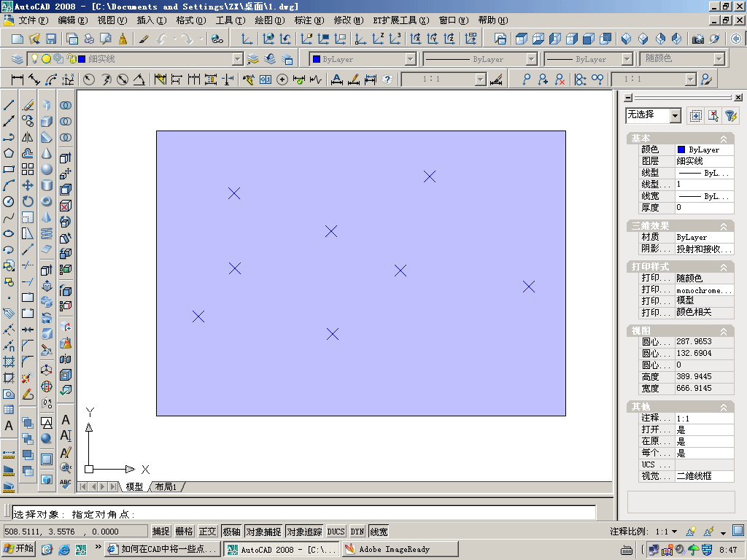Toggle 对象追踪 object tracking
The height and width of the screenshot is (560, 747).
tap(304, 532)
